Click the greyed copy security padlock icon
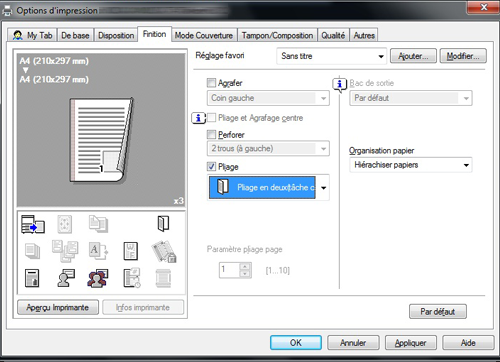The height and width of the screenshot is (362, 500). [x=164, y=252]
